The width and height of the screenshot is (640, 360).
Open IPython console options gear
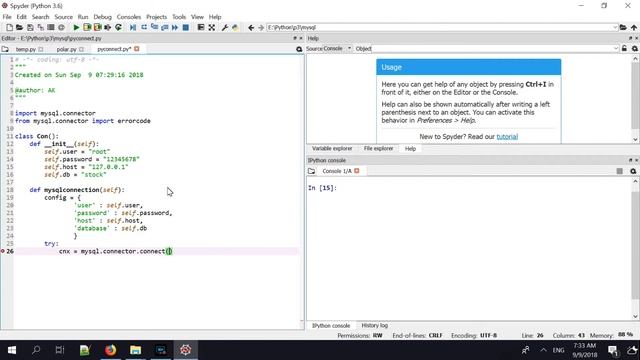pyautogui.click(x=633, y=171)
